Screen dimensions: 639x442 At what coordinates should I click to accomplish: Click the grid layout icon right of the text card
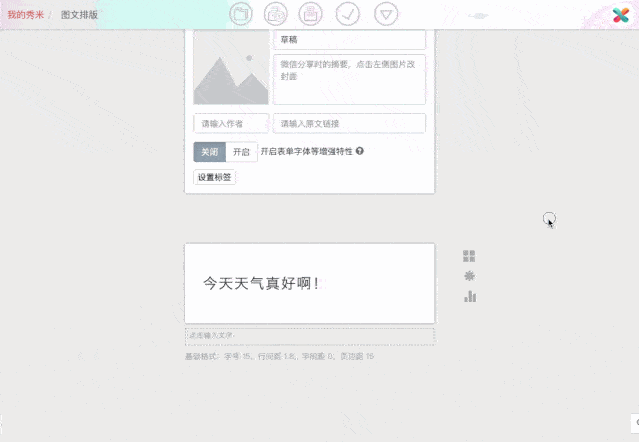(x=469, y=256)
